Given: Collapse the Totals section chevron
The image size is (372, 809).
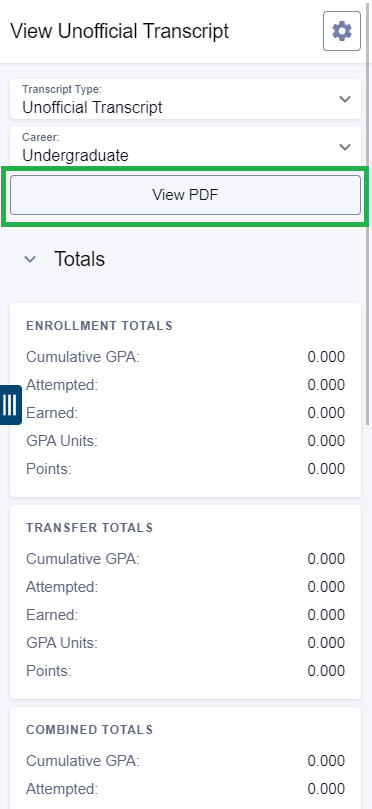Looking at the screenshot, I should point(30,259).
